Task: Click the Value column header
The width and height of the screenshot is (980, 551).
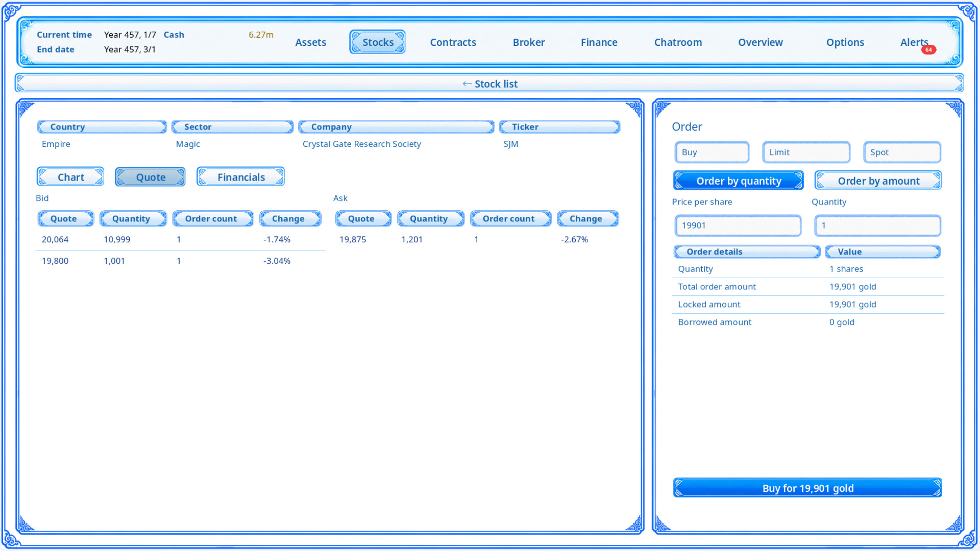Action: [x=883, y=252]
